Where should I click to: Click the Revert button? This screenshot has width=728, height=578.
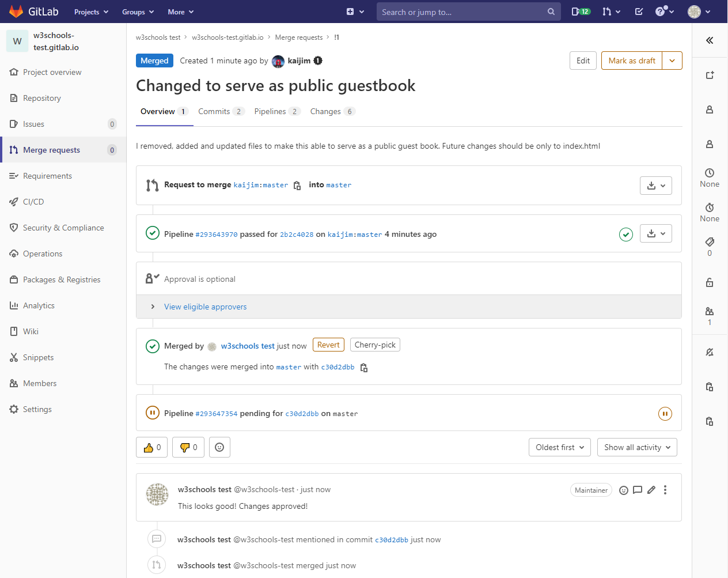pos(328,345)
